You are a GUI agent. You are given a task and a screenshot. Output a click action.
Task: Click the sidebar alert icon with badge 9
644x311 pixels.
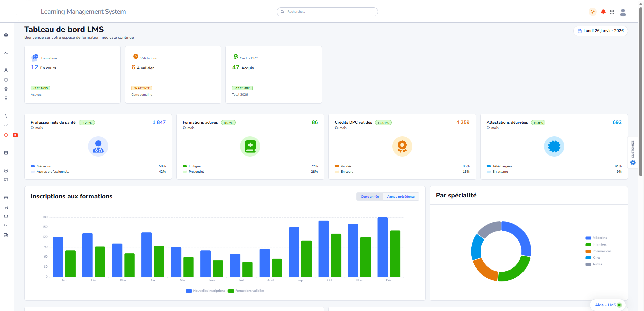point(6,135)
